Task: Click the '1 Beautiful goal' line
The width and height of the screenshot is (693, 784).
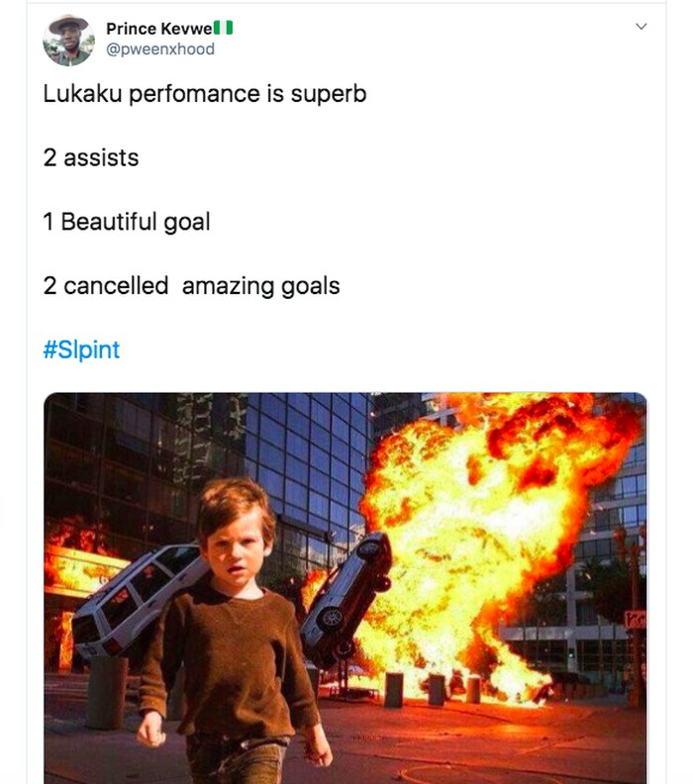Action: (x=127, y=222)
